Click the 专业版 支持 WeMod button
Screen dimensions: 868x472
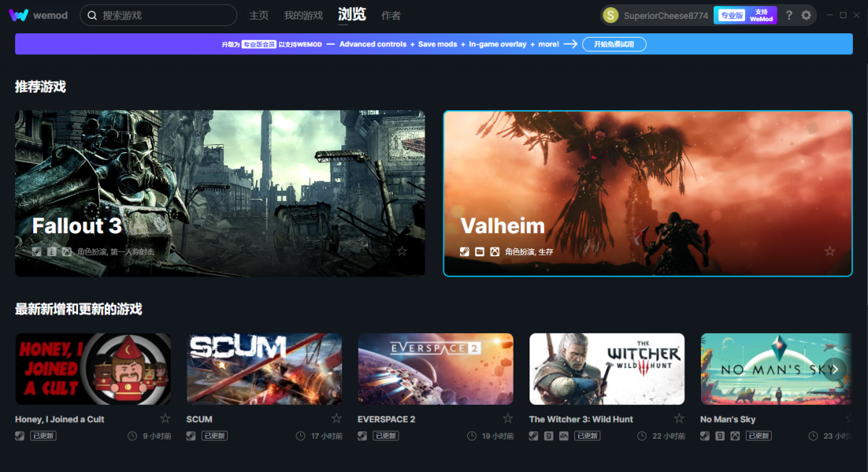[x=745, y=15]
